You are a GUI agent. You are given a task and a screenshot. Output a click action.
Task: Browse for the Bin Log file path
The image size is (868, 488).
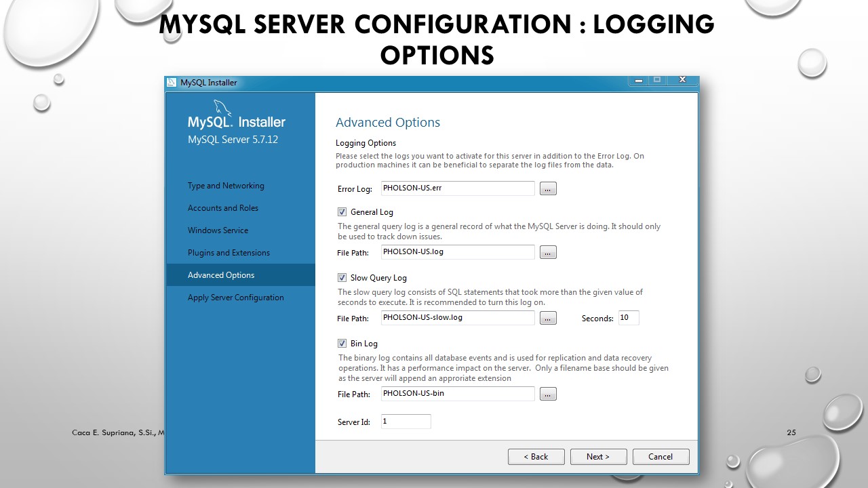pos(548,394)
